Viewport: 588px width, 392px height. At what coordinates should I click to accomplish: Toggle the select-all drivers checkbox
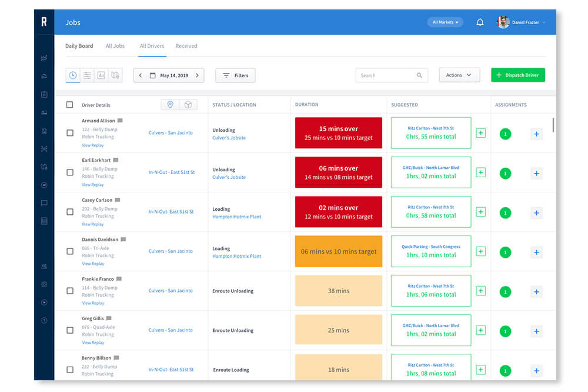pos(70,105)
